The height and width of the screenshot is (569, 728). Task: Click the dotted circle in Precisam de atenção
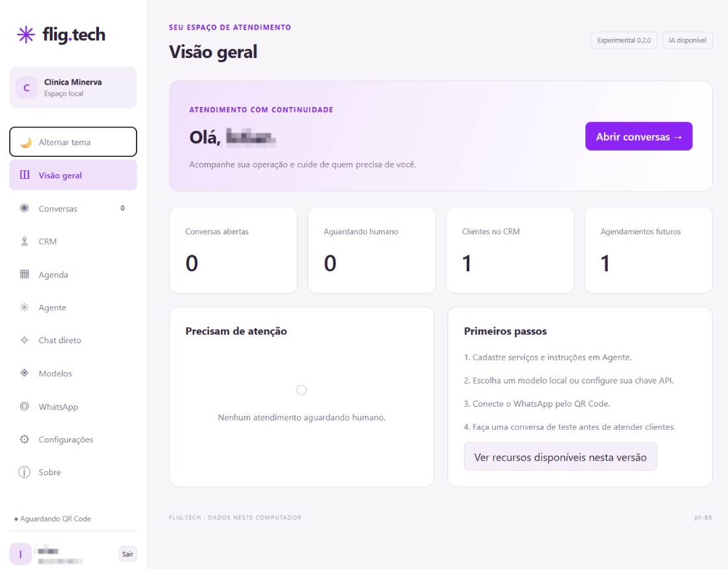pyautogui.click(x=302, y=390)
